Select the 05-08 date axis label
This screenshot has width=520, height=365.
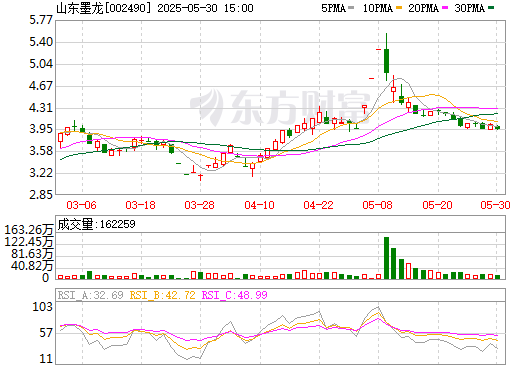point(377,205)
